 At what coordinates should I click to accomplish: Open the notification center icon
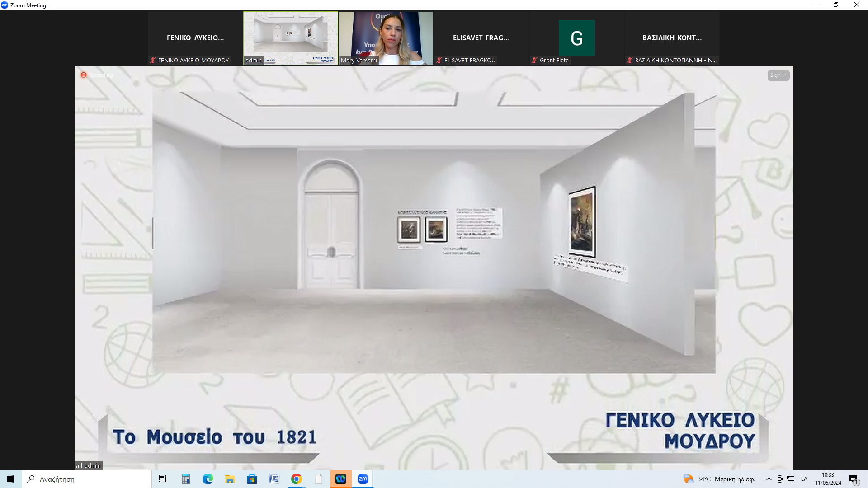pos(854,479)
